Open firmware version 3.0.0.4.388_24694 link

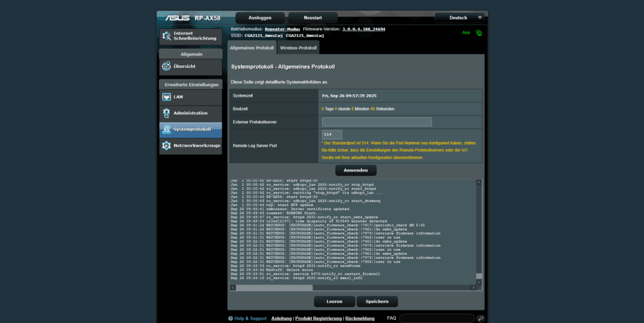[364, 29]
